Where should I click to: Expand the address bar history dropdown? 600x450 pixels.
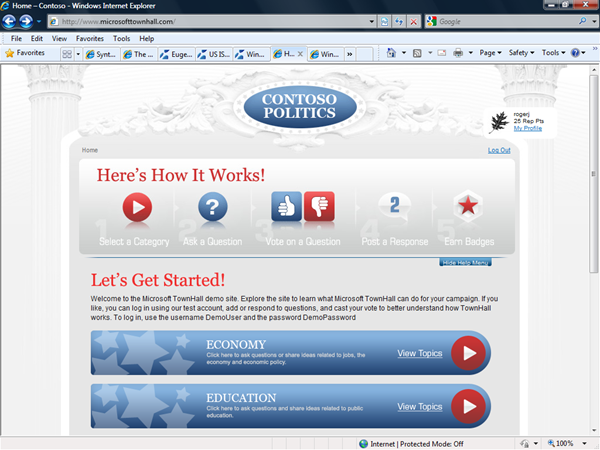pyautogui.click(x=371, y=21)
